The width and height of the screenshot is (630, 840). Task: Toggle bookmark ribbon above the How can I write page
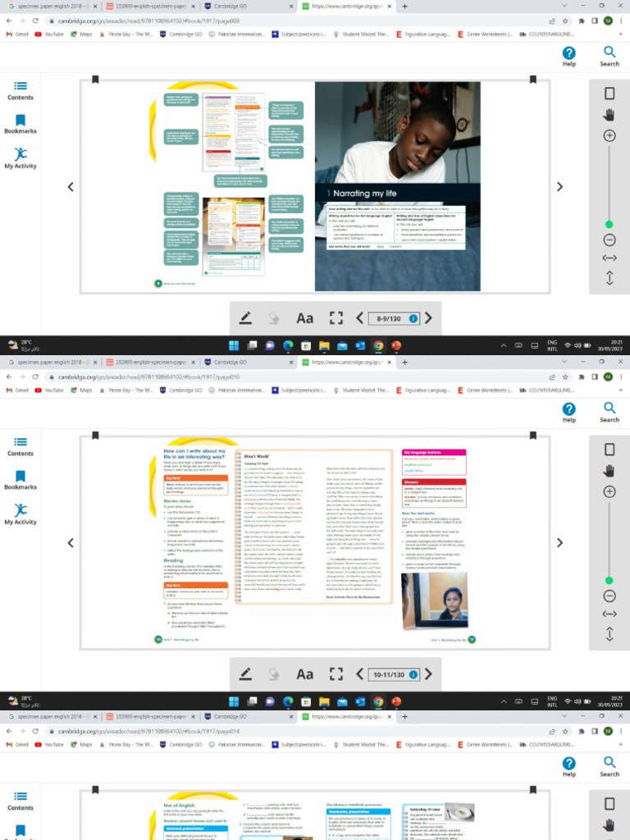click(x=95, y=436)
